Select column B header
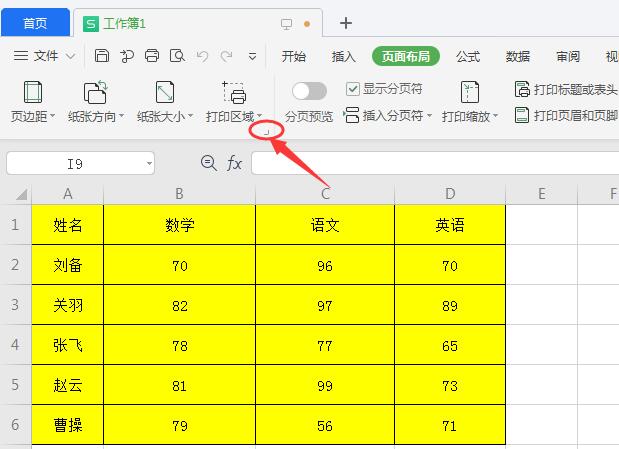This screenshot has height=449, width=619. tap(180, 194)
